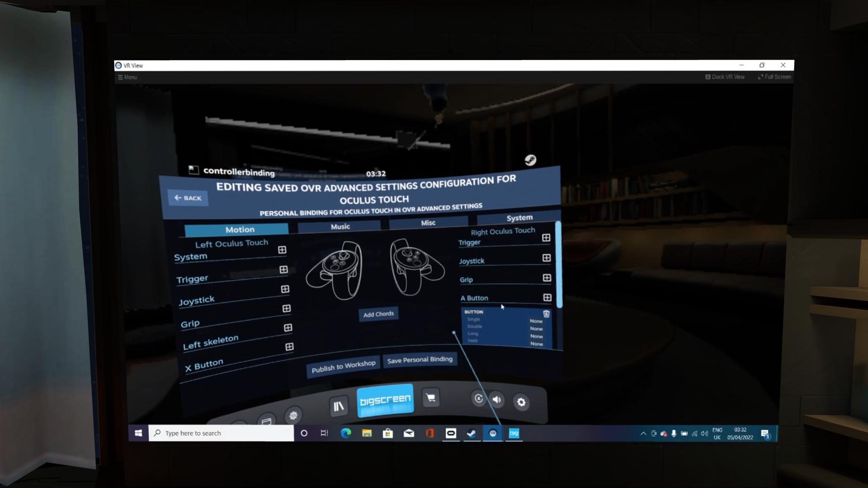Switch to the Music tab
The image size is (868, 488).
(340, 227)
